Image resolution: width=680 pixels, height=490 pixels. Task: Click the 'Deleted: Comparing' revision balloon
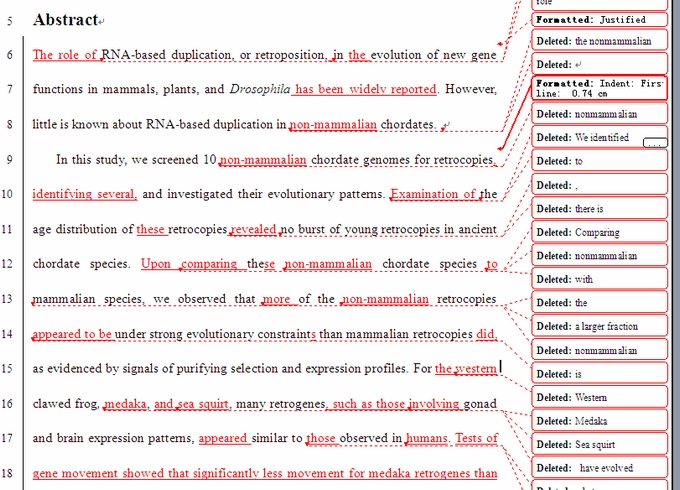(600, 232)
